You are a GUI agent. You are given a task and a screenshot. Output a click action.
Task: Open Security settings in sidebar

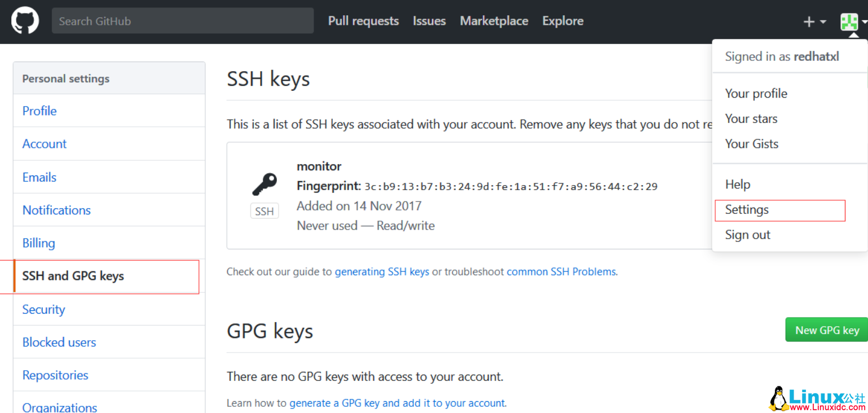(109, 309)
